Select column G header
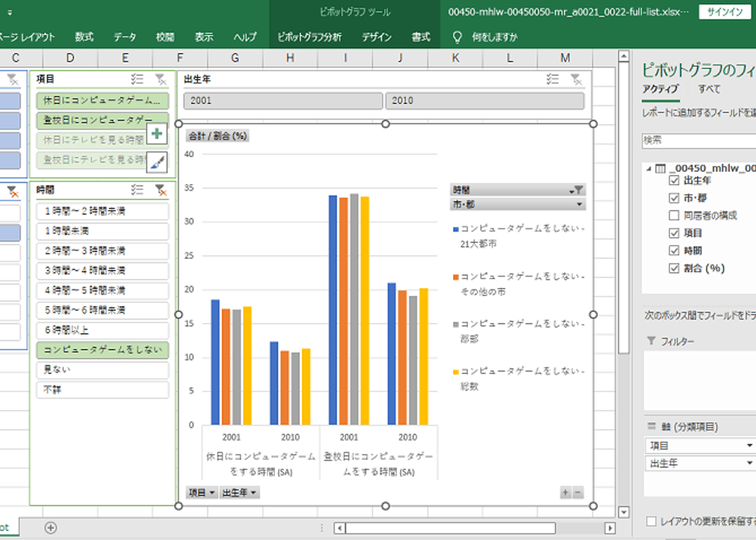 pyautogui.click(x=235, y=58)
